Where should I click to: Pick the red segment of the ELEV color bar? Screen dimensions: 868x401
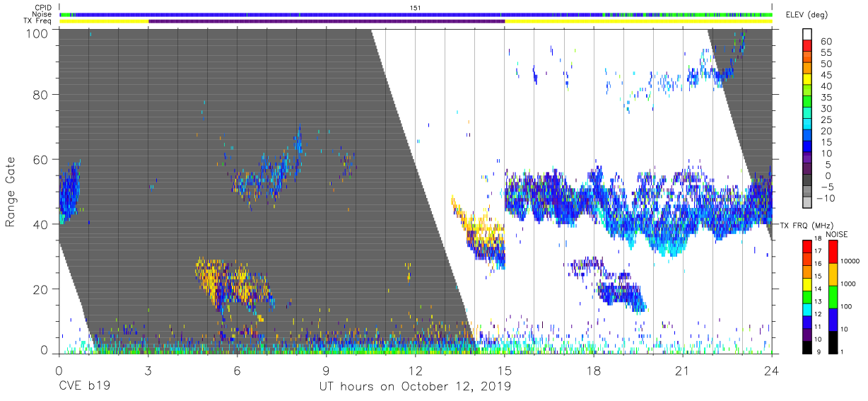(809, 46)
